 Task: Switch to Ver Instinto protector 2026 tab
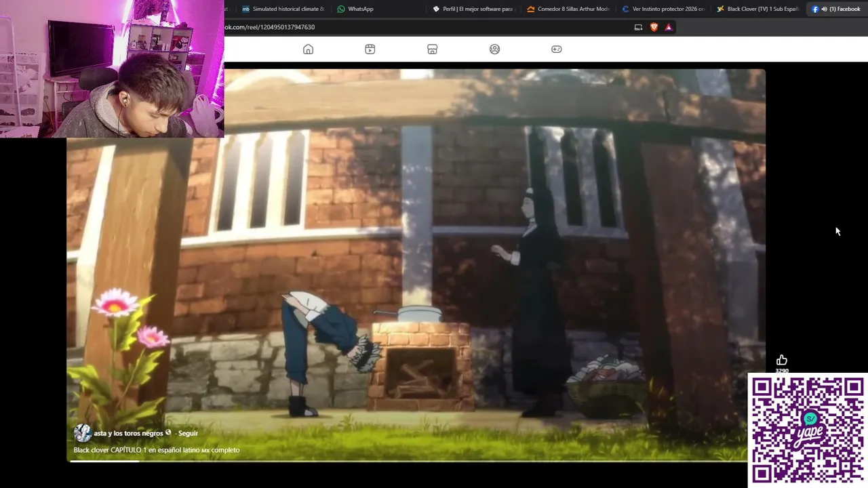pyautogui.click(x=663, y=9)
